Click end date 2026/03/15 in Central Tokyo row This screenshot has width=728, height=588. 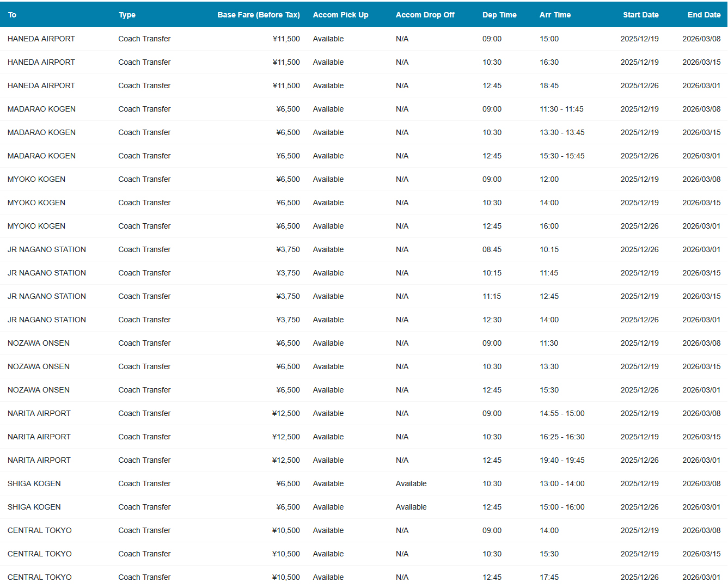(x=701, y=554)
